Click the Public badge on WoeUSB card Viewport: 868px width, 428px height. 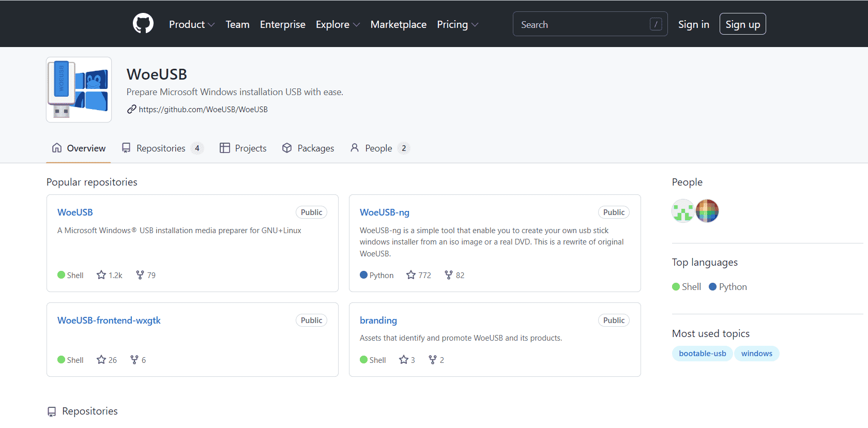[311, 212]
